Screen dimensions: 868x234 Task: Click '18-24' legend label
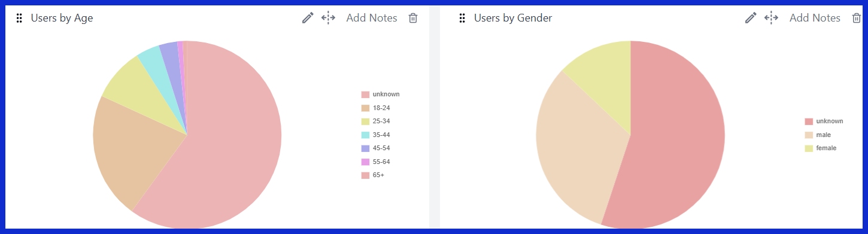pos(381,108)
